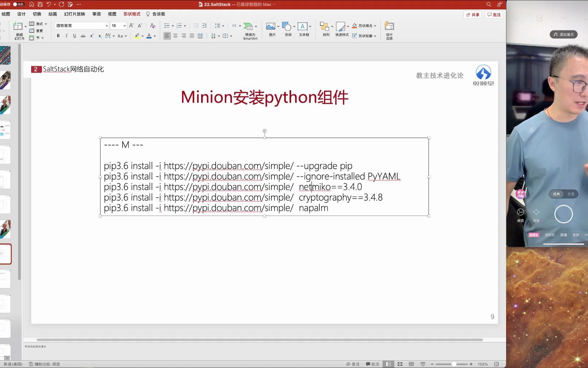This screenshot has width=588, height=368.
Task: Open the Arrange tool
Action: coord(326,30)
